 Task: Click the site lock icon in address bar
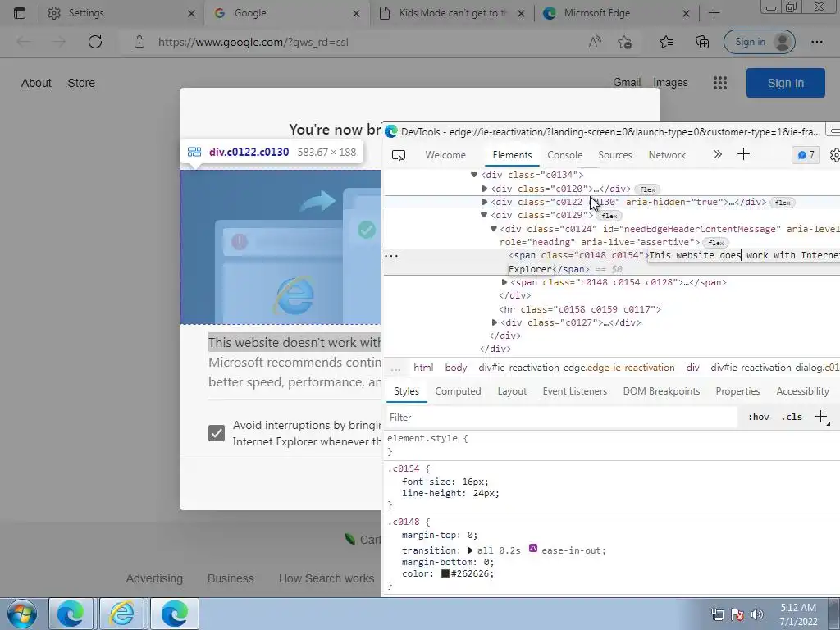point(139,42)
